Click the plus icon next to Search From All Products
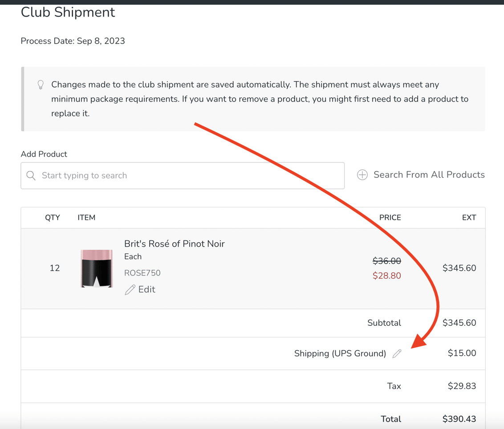This screenshot has height=429, width=504. (362, 174)
